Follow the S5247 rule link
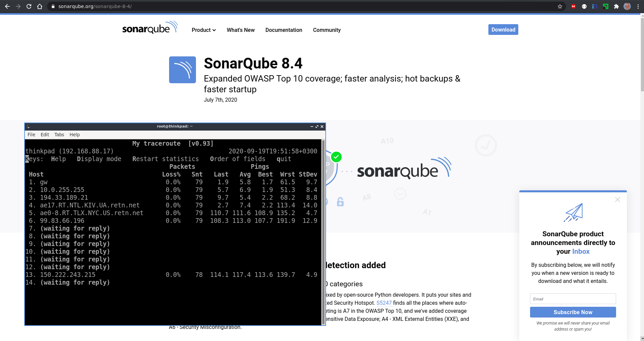 [384, 303]
